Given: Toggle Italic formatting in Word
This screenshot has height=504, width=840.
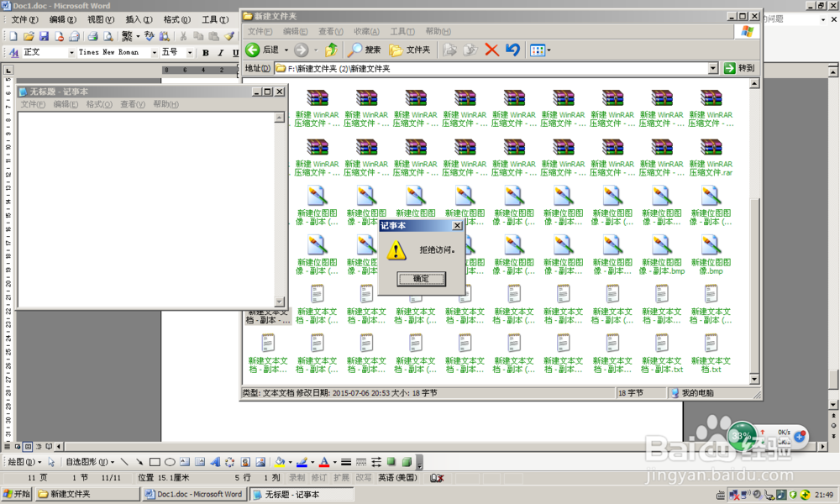Looking at the screenshot, I should click(x=220, y=52).
